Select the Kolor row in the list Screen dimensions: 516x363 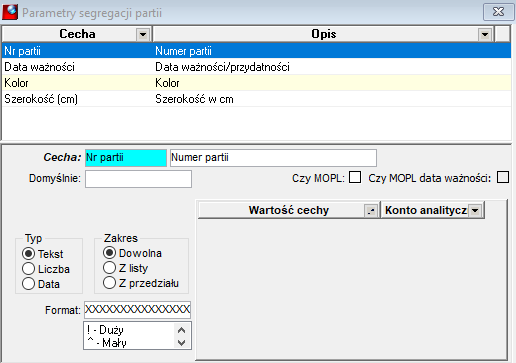(x=256, y=83)
